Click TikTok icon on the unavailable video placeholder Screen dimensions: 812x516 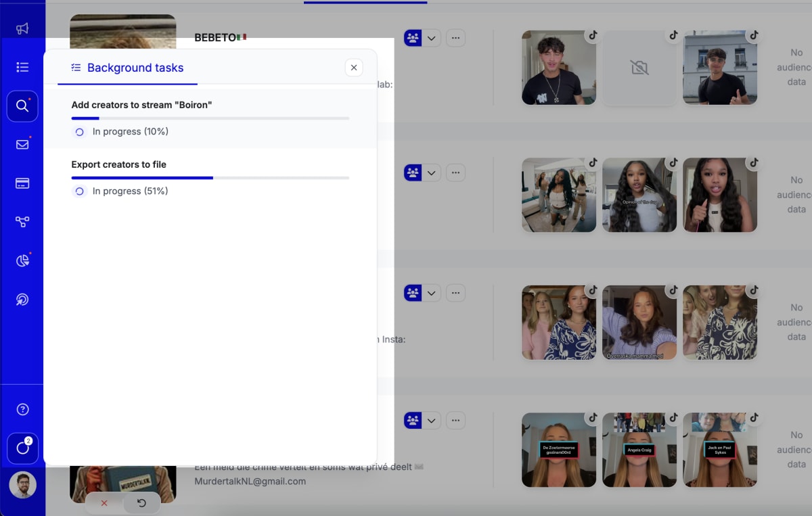pyautogui.click(x=673, y=35)
